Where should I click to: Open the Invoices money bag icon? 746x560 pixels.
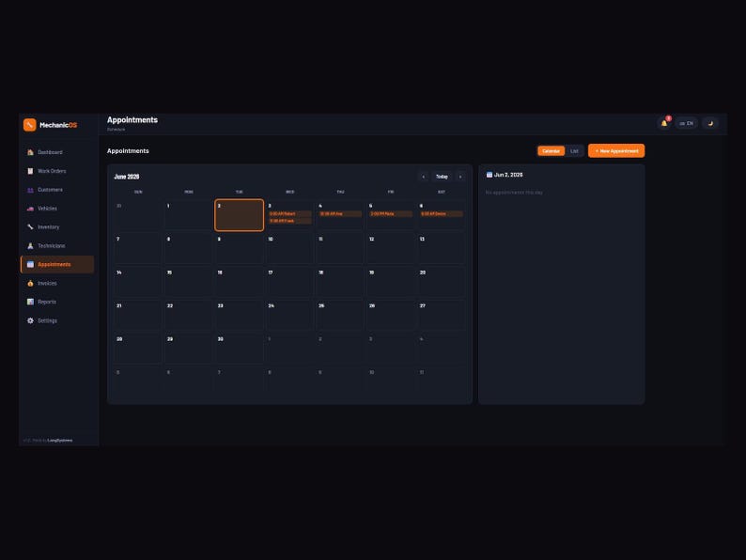pos(30,283)
